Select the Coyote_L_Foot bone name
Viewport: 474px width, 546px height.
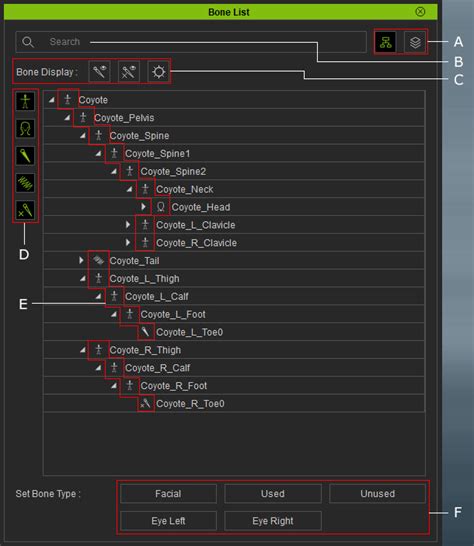[173, 314]
